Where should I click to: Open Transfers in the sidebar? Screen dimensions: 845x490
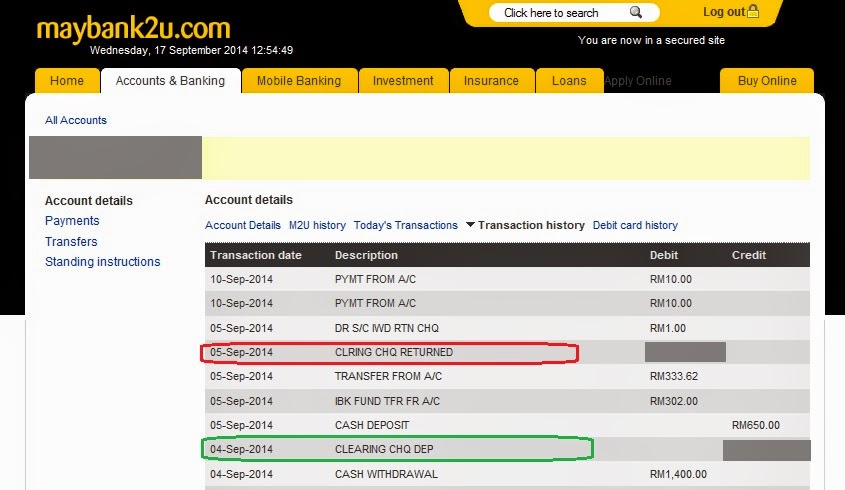(x=71, y=241)
